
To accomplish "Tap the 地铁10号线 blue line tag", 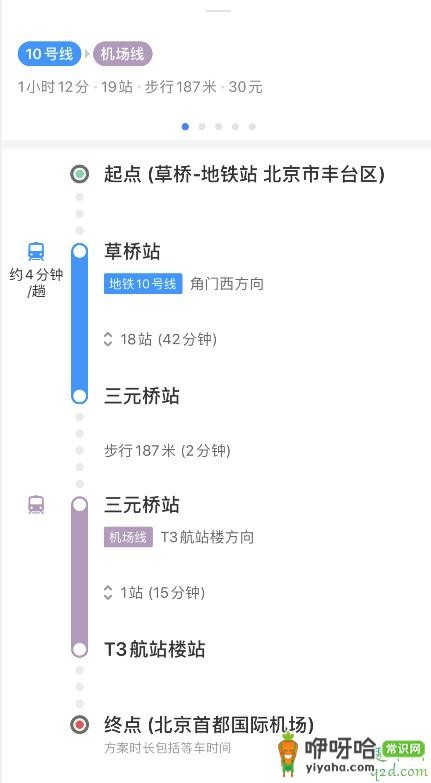I will [143, 284].
